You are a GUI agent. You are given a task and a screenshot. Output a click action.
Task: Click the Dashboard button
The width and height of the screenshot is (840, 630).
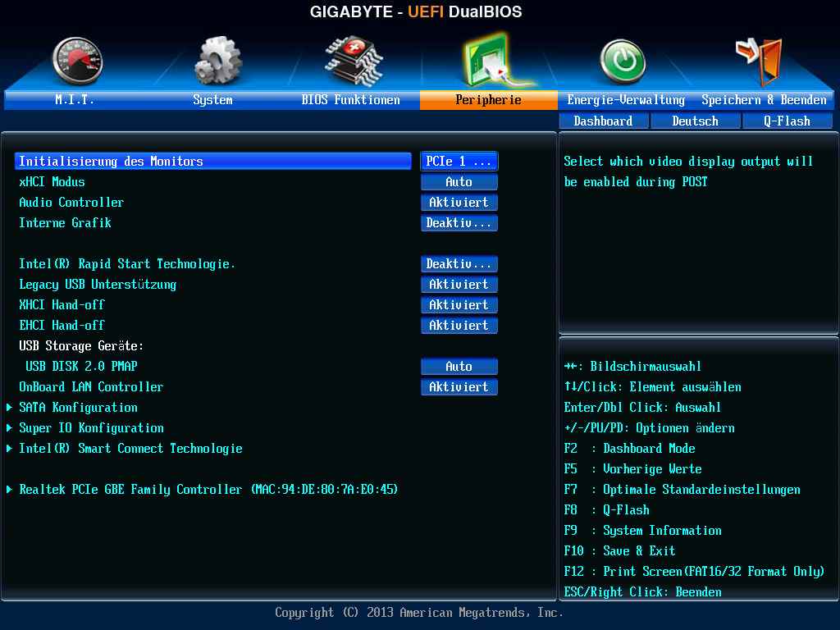pos(603,121)
